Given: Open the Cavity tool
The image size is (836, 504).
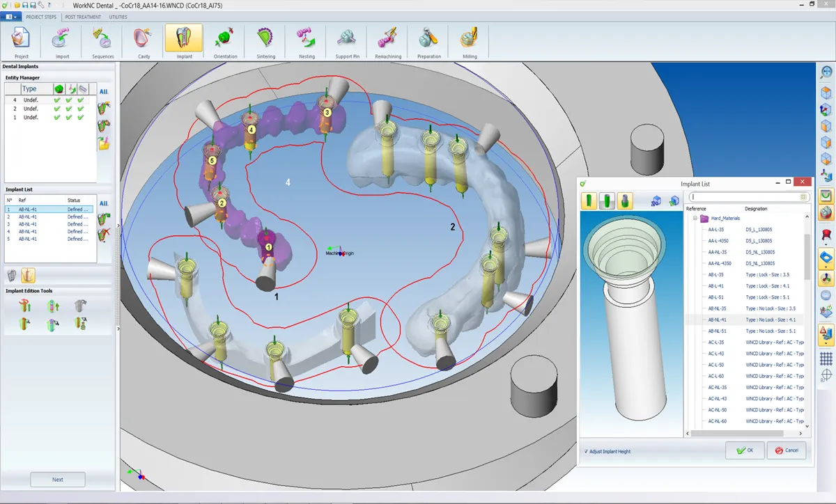Looking at the screenshot, I should (142, 41).
